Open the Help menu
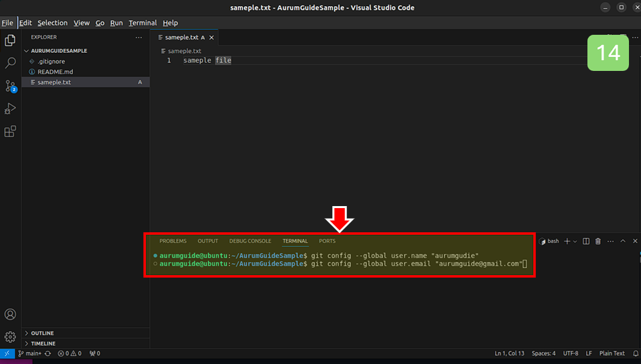This screenshot has width=641, height=364. [170, 23]
